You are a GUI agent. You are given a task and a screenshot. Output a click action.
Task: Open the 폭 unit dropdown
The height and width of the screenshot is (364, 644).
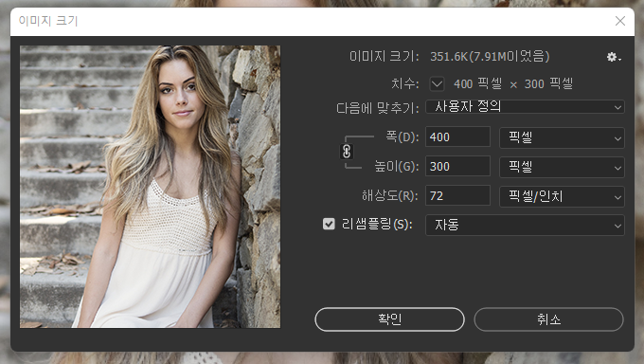[562, 137]
